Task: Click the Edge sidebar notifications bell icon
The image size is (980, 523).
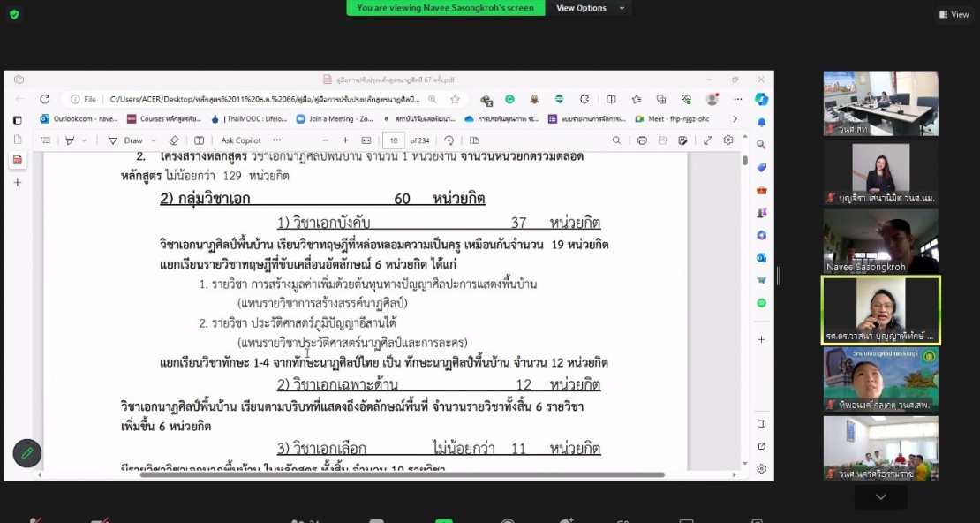Action: click(x=761, y=122)
